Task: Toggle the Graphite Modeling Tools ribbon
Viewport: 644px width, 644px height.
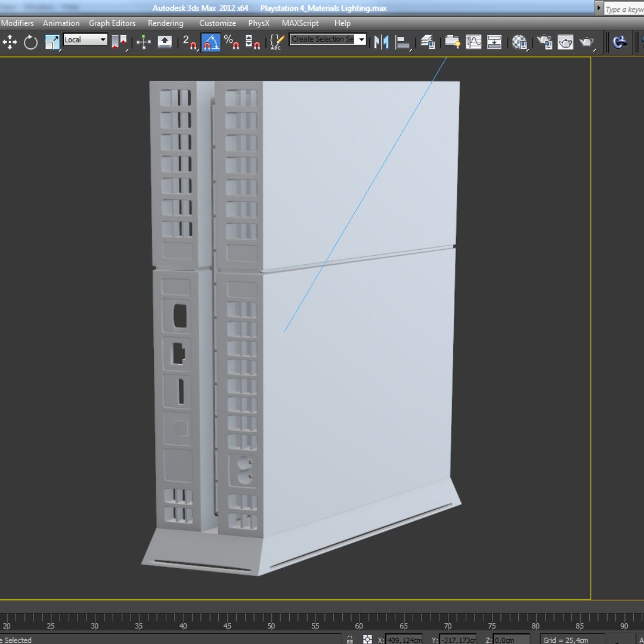Action: [453, 42]
